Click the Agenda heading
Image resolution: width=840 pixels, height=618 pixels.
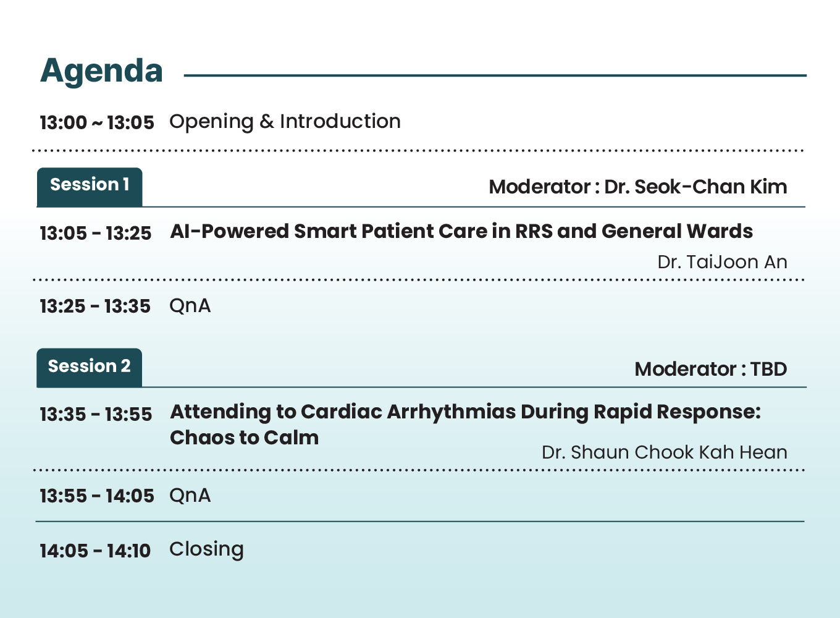click(x=101, y=71)
